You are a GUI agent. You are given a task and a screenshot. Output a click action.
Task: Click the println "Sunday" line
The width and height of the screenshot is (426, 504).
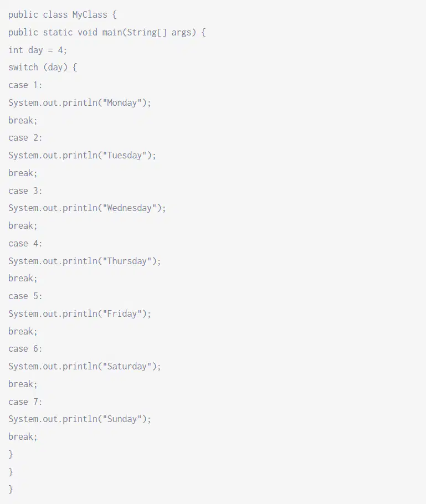coord(80,419)
